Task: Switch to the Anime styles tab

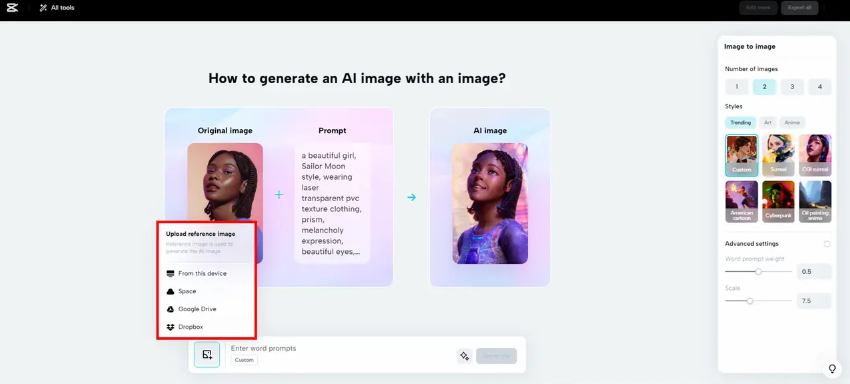Action: pyautogui.click(x=792, y=123)
